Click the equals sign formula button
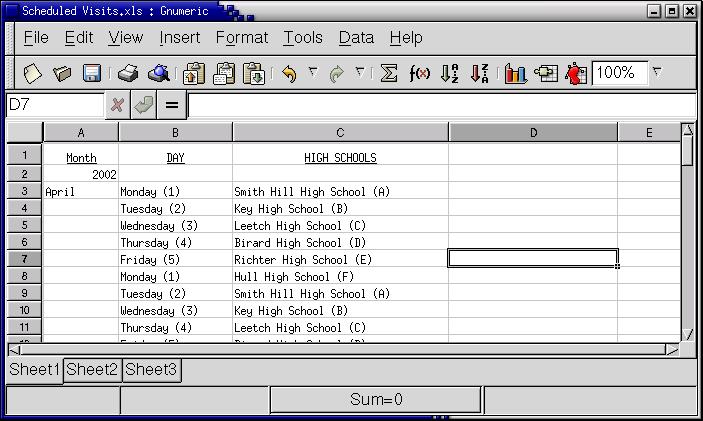 tap(172, 105)
